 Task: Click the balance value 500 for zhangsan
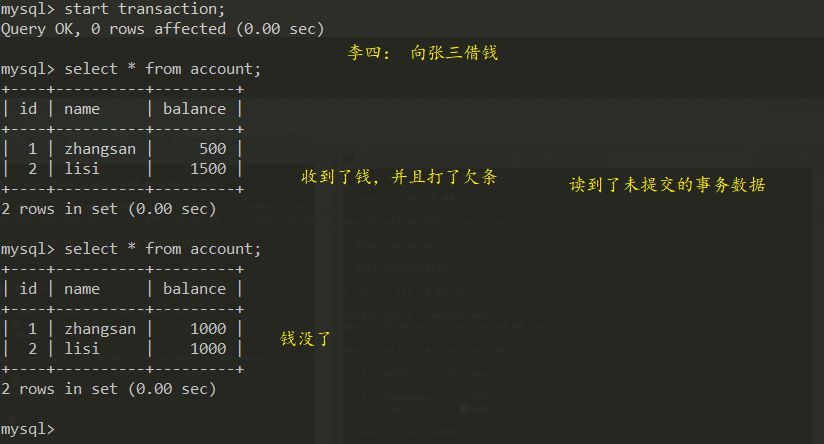[x=212, y=149]
